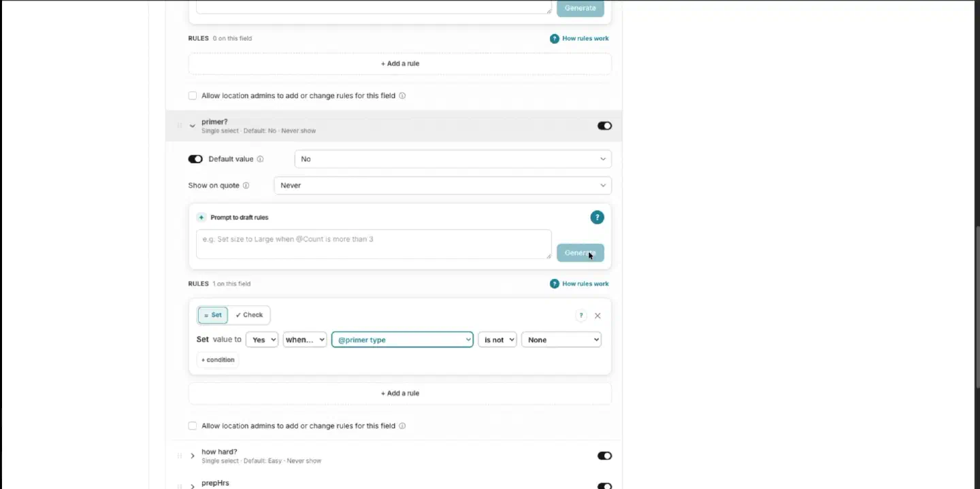
Task: Click the sparkle icon beside Prompt to draft rules
Action: pyautogui.click(x=201, y=218)
